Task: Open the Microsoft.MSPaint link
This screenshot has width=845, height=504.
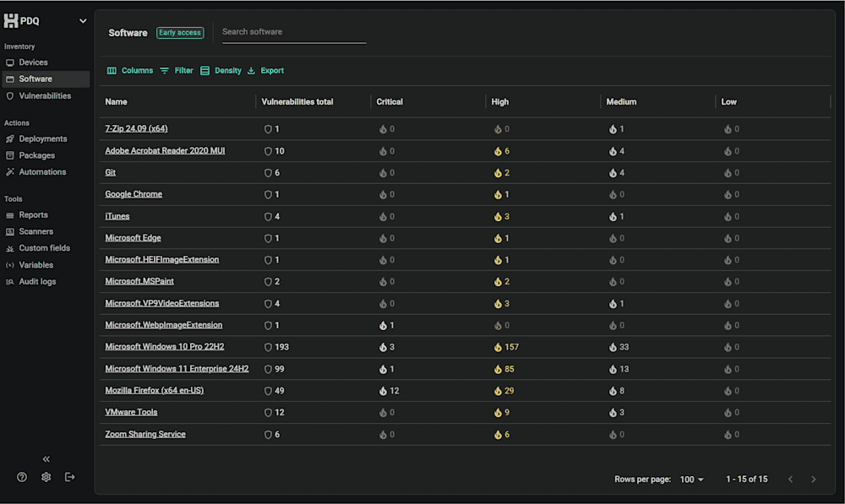Action: 139,281
